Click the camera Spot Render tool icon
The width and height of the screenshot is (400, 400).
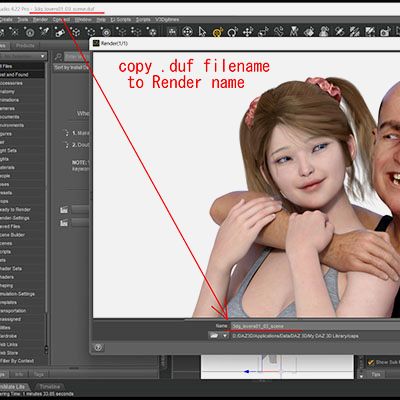(x=385, y=32)
